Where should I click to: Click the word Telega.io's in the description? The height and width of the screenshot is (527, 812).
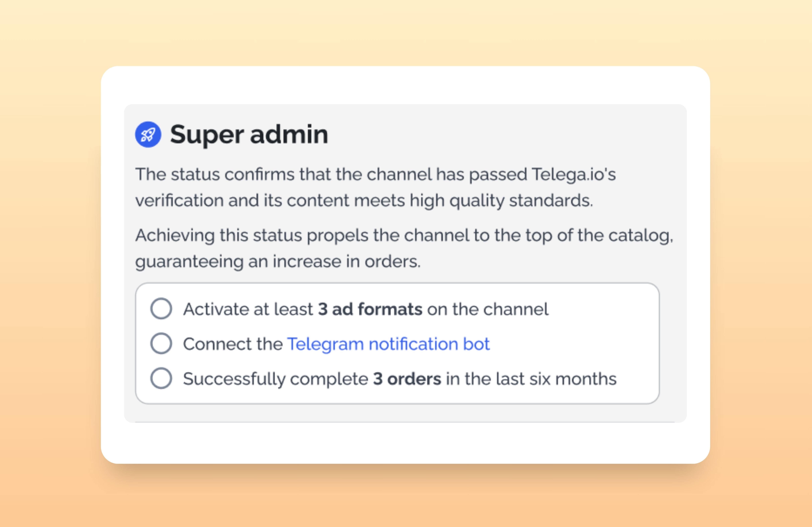[574, 174]
